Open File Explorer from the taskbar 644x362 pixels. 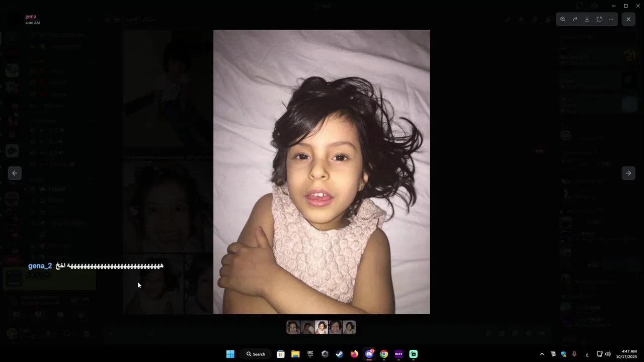pos(295,354)
